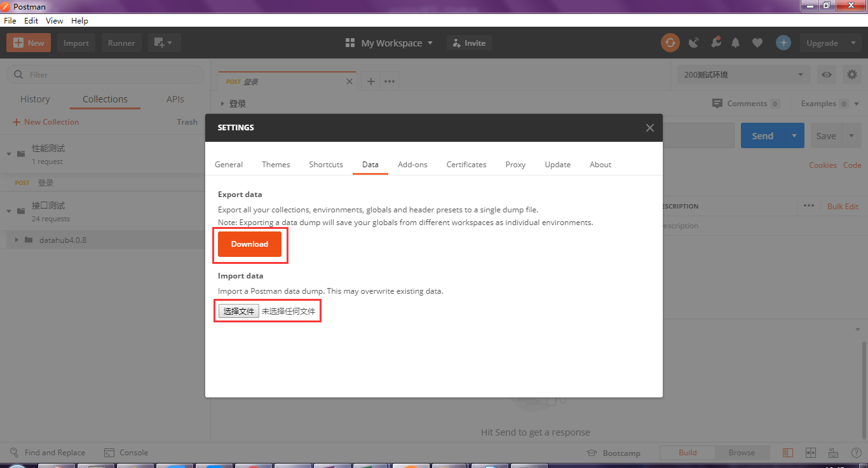Click the 选择文件 choose file button
This screenshot has height=468, width=868.
pos(239,311)
